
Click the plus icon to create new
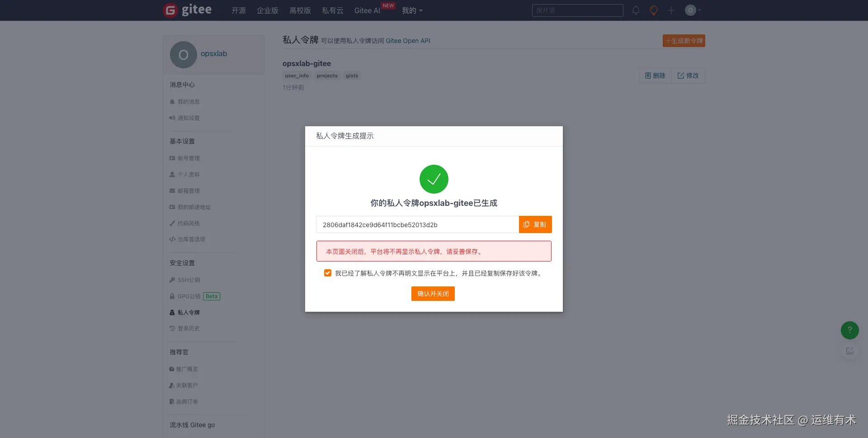(x=671, y=10)
